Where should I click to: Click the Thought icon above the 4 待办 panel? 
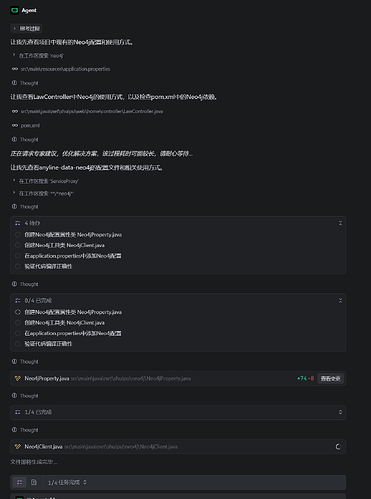[x=14, y=207]
